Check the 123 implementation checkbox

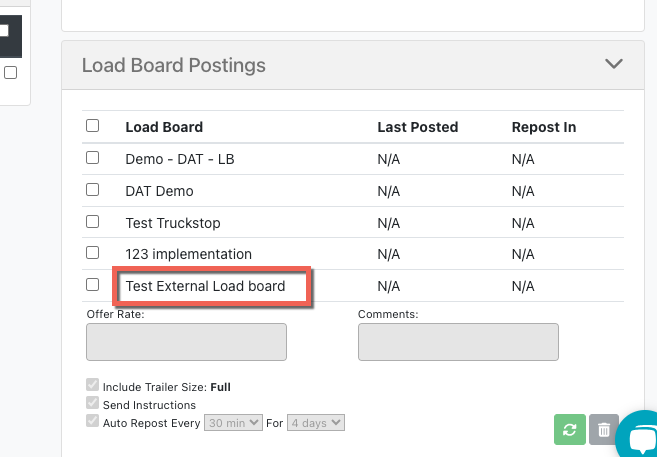point(93,253)
